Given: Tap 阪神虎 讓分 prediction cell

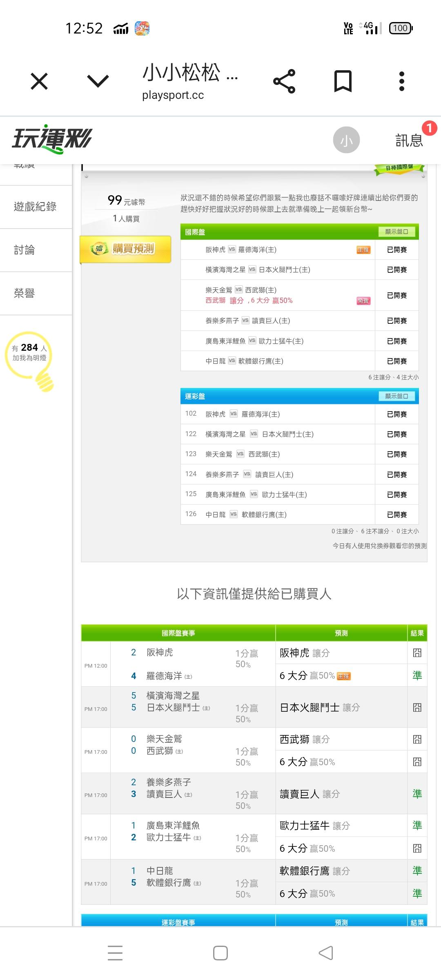Looking at the screenshot, I should click(x=341, y=653).
